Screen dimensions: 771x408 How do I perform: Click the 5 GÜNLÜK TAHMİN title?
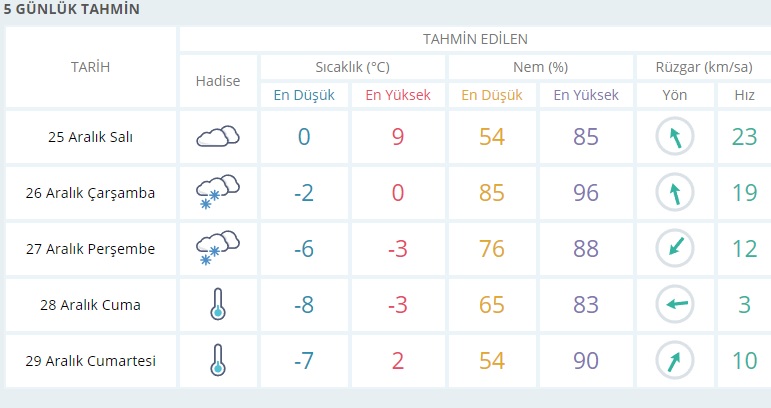pyautogui.click(x=71, y=10)
